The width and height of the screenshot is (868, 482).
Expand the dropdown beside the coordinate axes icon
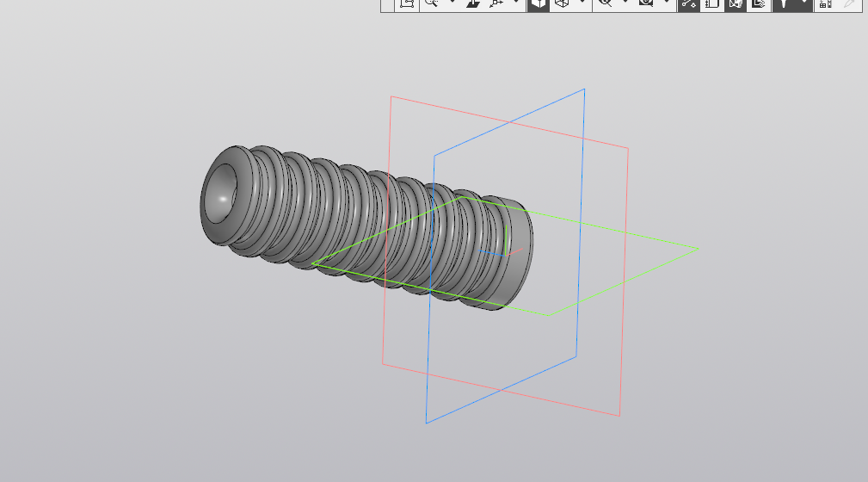pyautogui.click(x=516, y=3)
